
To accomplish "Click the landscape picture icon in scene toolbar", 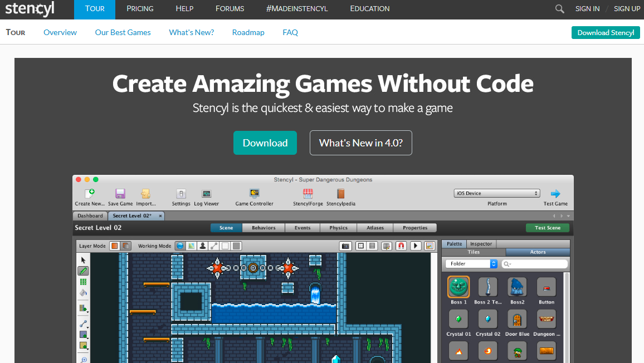I will [430, 246].
